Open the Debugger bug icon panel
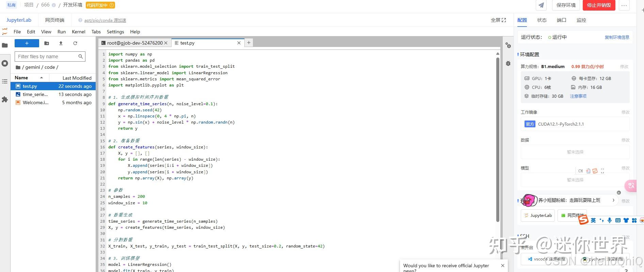This screenshot has width=644, height=272. pos(508,63)
